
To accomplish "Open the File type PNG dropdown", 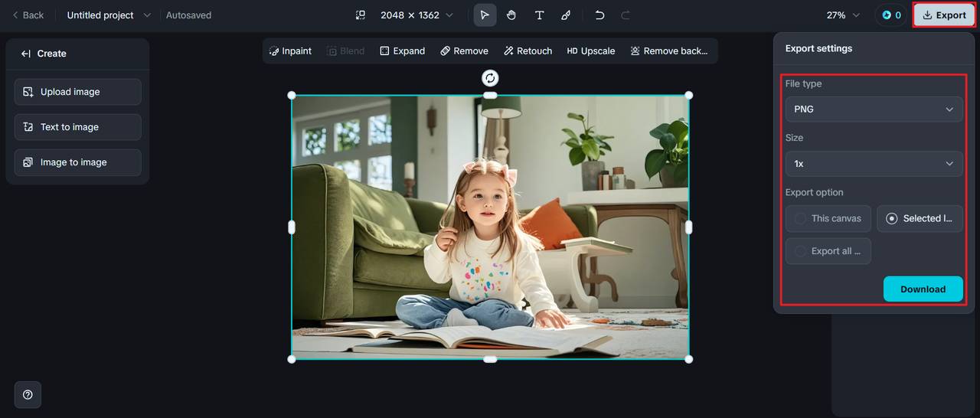I will [874, 109].
